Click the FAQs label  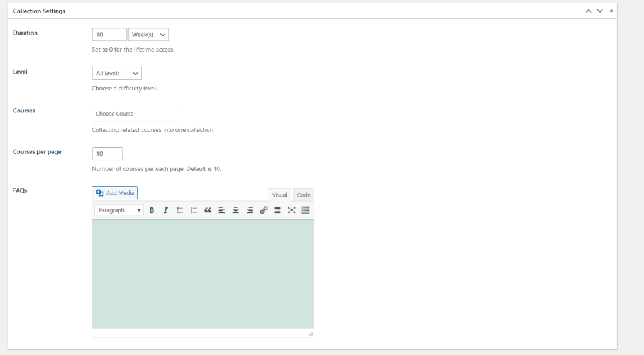click(x=20, y=190)
